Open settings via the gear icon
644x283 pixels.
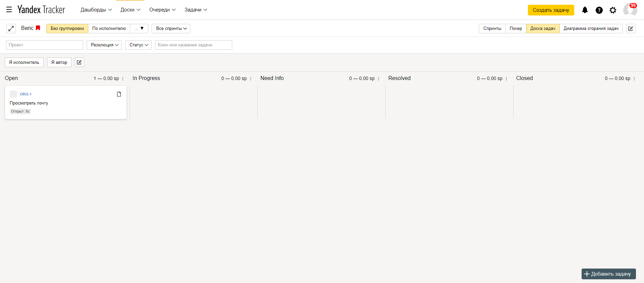pos(613,10)
